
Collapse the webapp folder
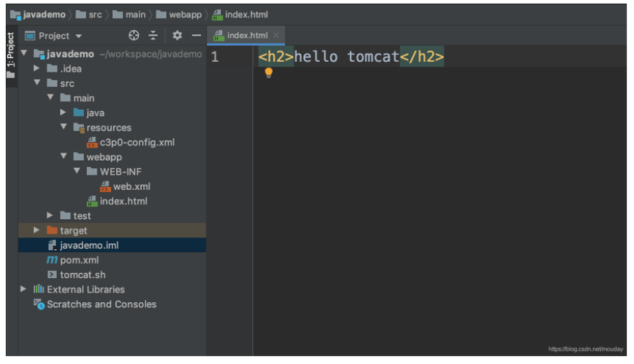pos(64,157)
